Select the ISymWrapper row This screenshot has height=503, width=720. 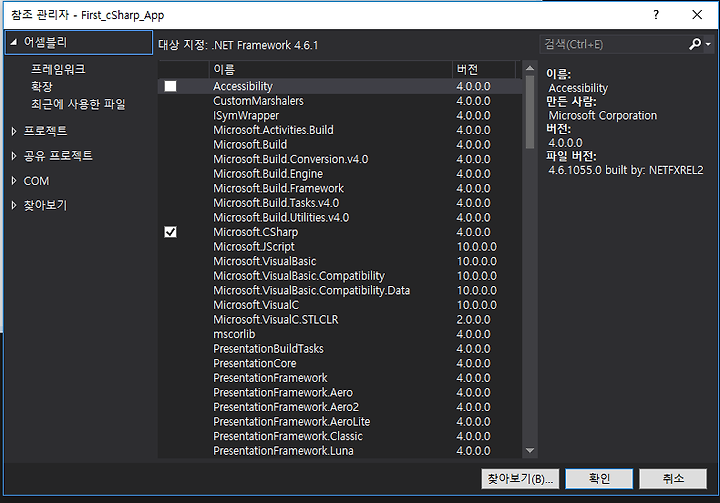point(340,116)
